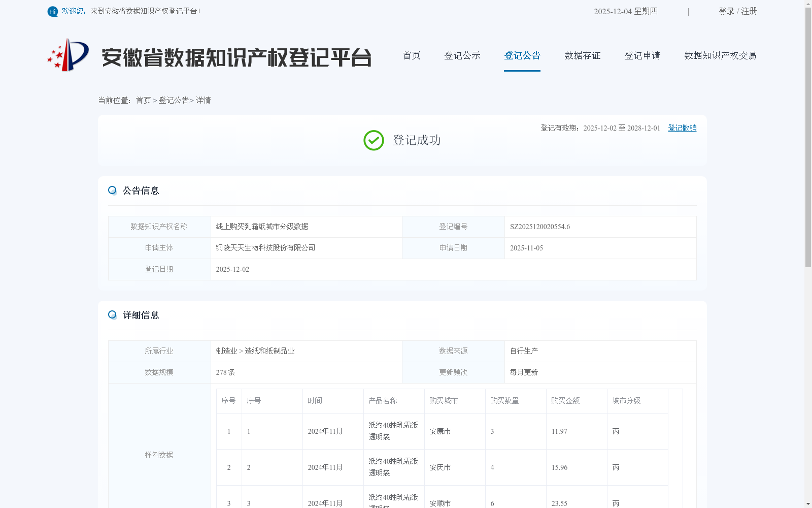Click the page vertical scrollbar thumb

[x=808, y=136]
